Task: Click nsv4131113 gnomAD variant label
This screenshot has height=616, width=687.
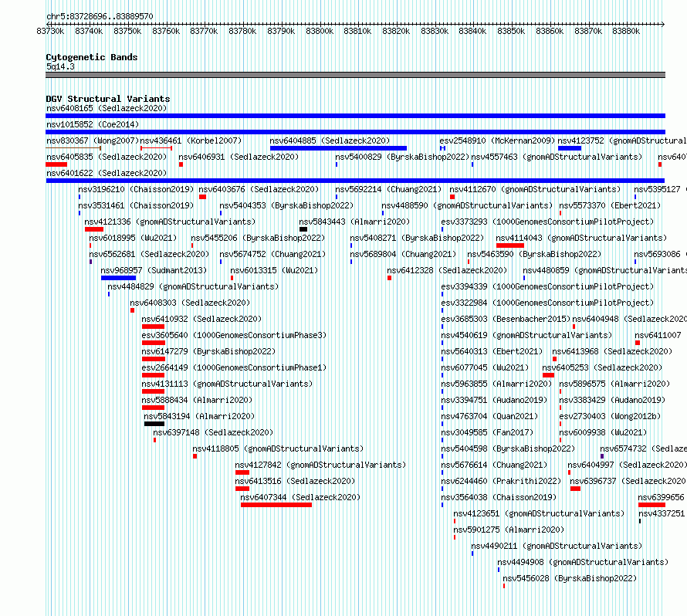Action: click(226, 384)
